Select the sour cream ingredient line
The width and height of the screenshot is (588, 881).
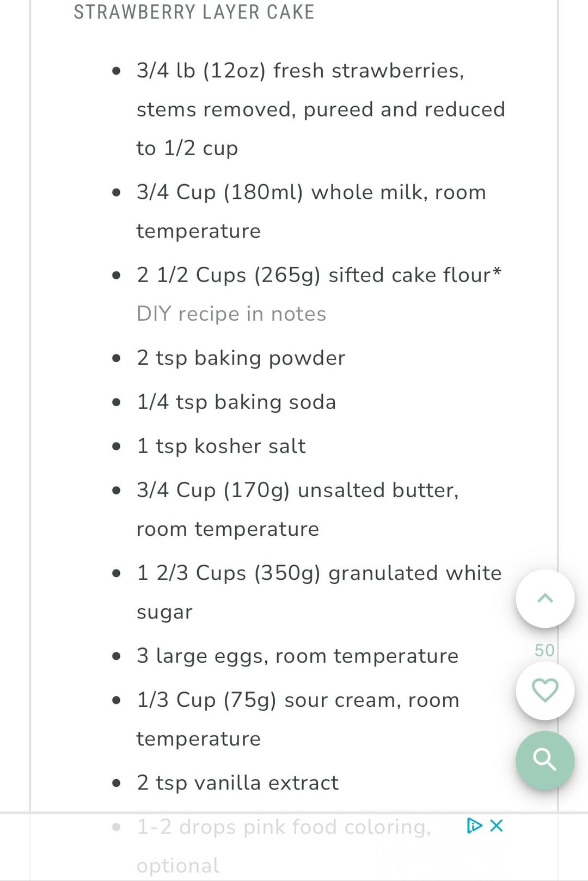298,700
